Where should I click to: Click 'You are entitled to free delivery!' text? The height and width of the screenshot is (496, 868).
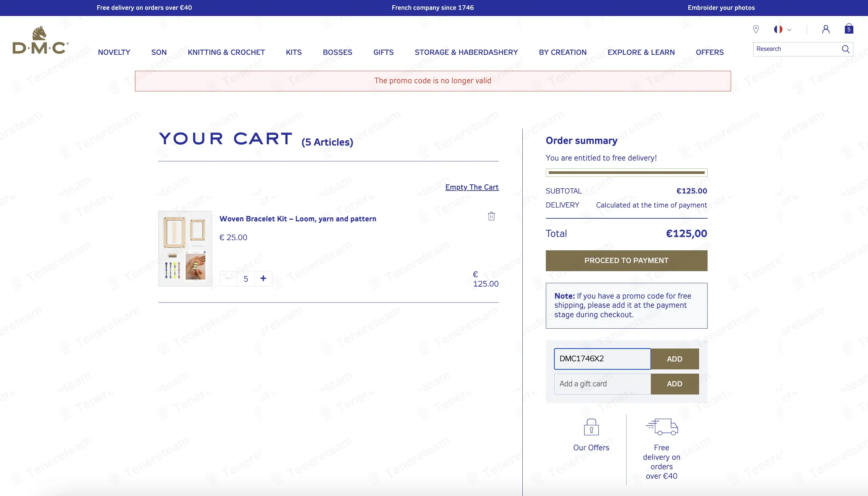click(x=601, y=158)
